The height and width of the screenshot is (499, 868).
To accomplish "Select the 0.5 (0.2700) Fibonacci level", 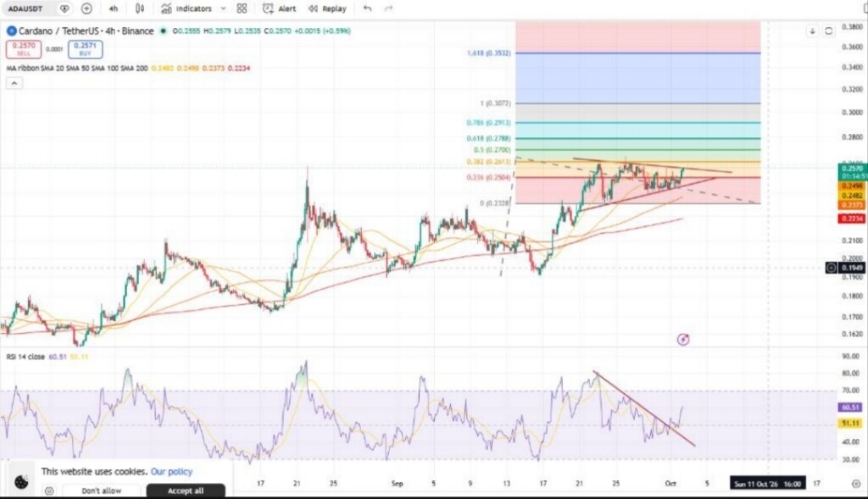I will pos(492,150).
